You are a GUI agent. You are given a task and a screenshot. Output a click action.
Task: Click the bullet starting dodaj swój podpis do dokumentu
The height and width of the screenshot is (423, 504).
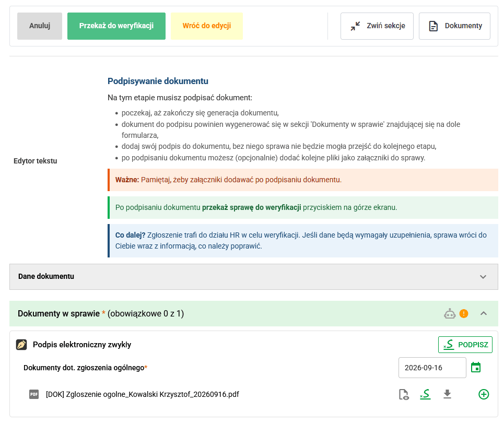click(x=279, y=147)
